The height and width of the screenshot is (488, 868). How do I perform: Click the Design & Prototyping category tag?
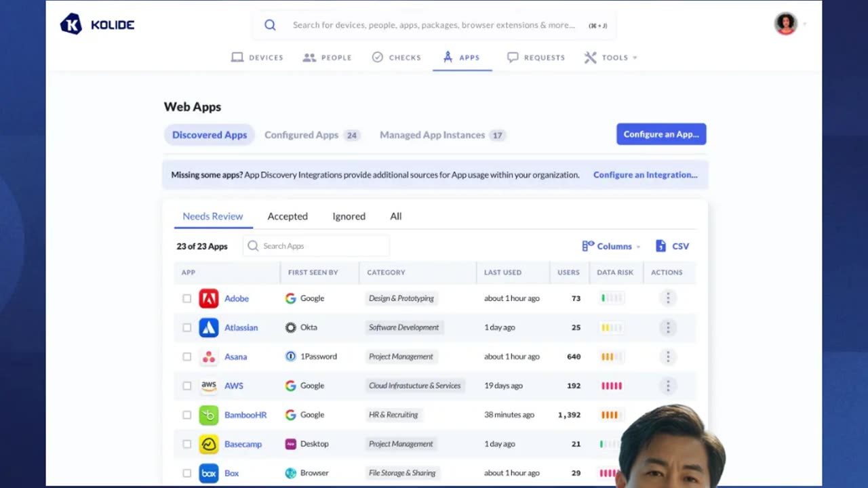click(x=401, y=298)
